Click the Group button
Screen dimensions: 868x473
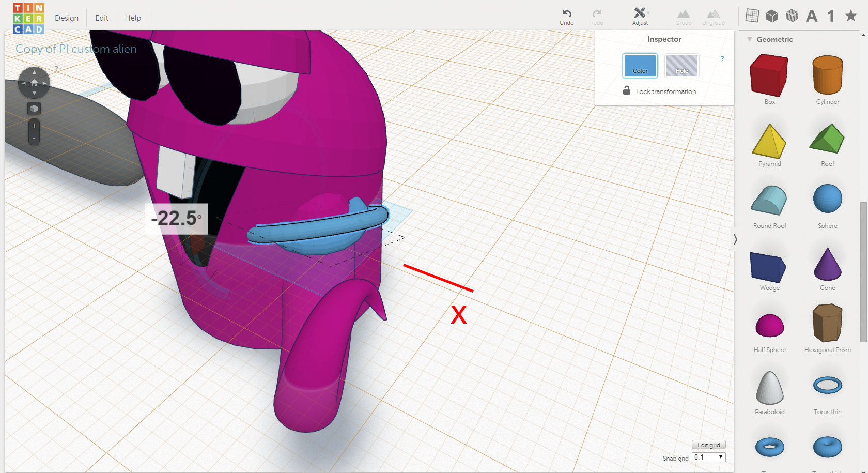click(x=684, y=17)
